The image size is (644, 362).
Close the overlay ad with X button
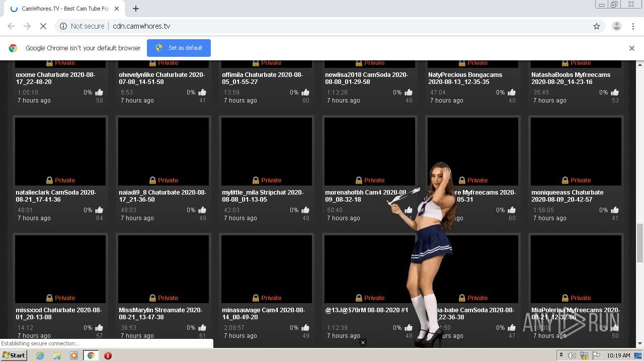[363, 342]
